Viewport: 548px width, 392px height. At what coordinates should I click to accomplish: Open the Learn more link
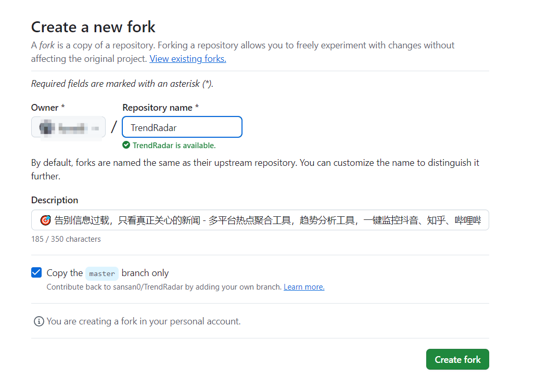[x=304, y=287]
